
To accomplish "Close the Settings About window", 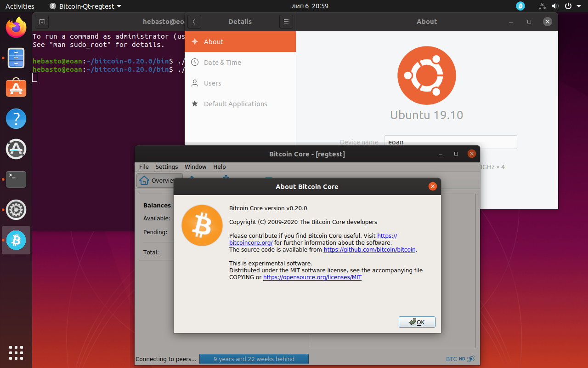I will point(547,22).
